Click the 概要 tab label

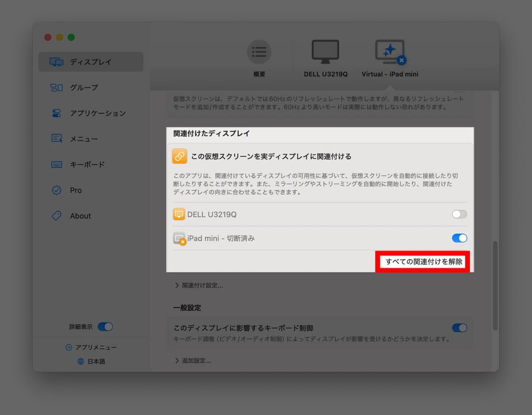(x=259, y=74)
